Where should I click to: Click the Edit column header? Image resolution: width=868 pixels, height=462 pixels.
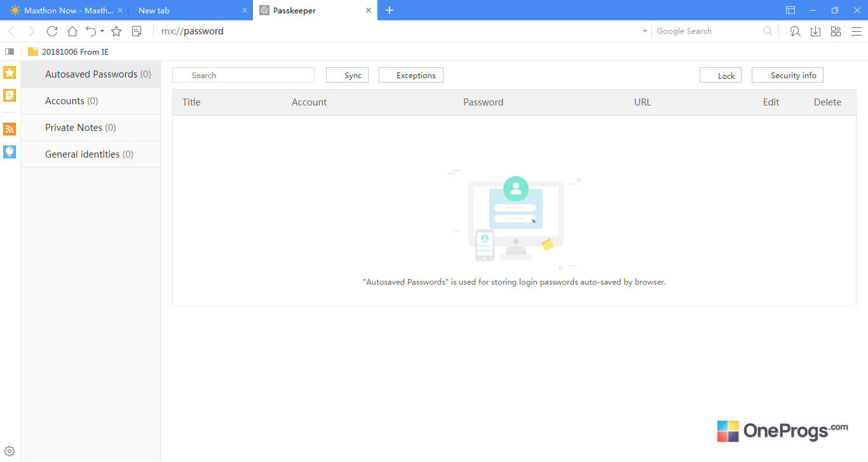pos(771,102)
